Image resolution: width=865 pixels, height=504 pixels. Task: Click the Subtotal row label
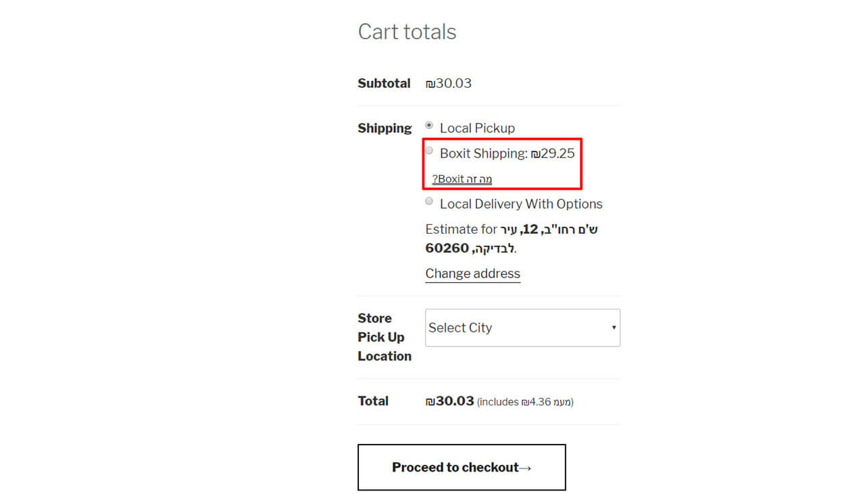[384, 84]
